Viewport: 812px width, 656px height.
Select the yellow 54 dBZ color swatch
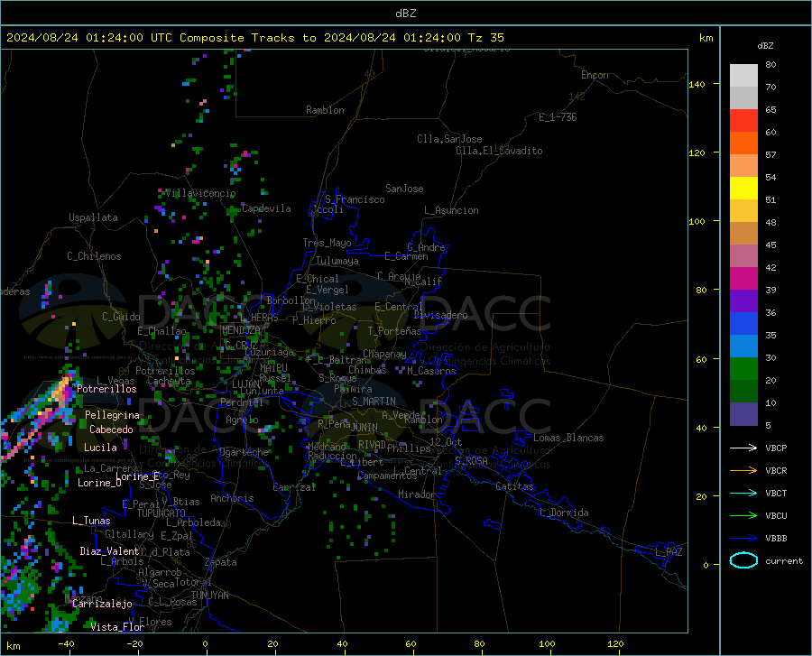click(743, 189)
